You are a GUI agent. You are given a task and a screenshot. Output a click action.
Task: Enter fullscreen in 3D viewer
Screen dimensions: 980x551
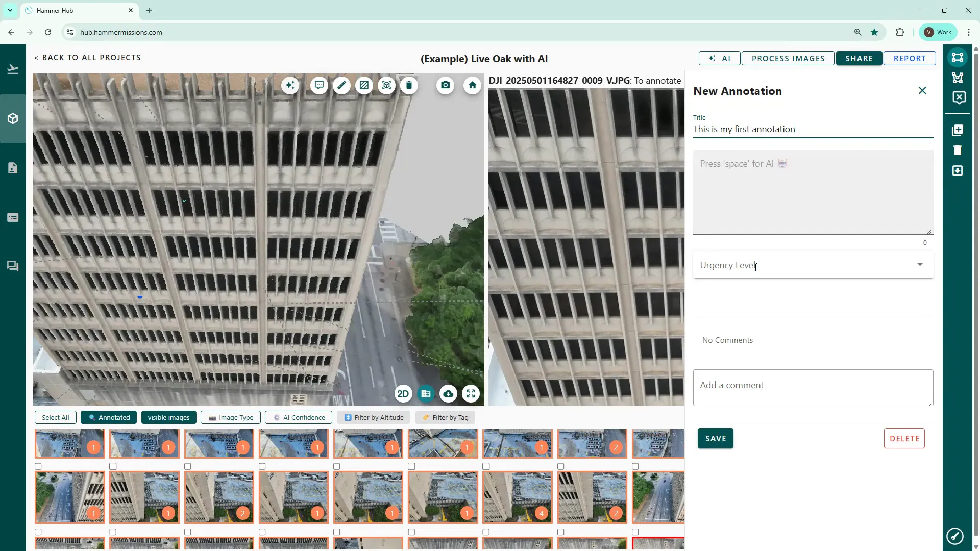[x=471, y=394]
